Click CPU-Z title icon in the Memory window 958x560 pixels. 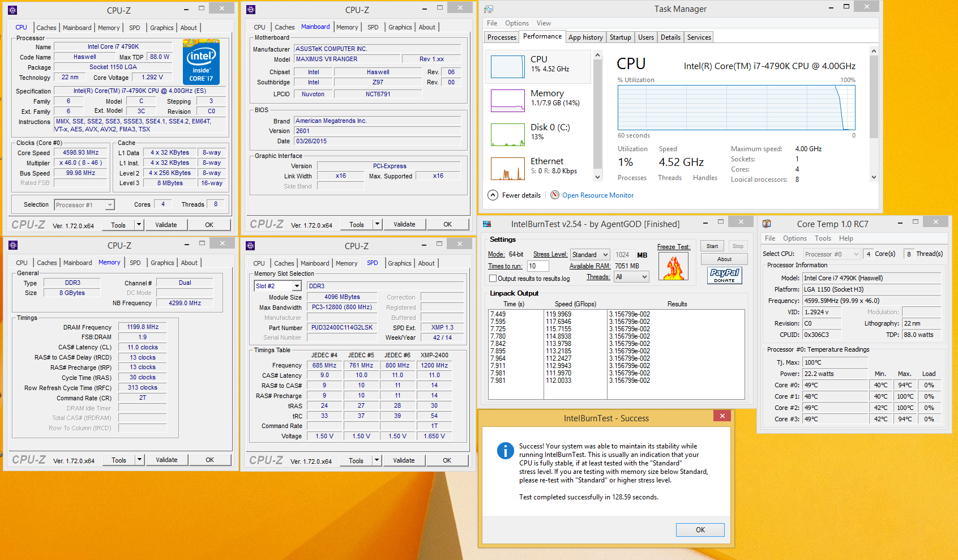coord(13,245)
